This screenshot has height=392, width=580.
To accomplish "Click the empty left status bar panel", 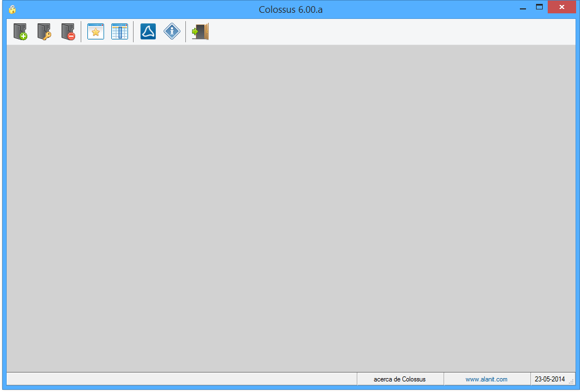I will tap(181, 379).
